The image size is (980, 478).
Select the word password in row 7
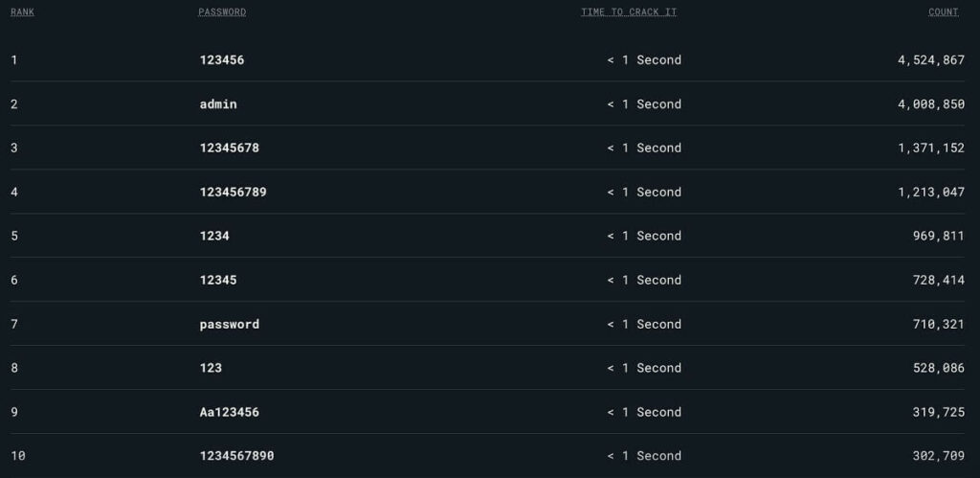click(230, 324)
